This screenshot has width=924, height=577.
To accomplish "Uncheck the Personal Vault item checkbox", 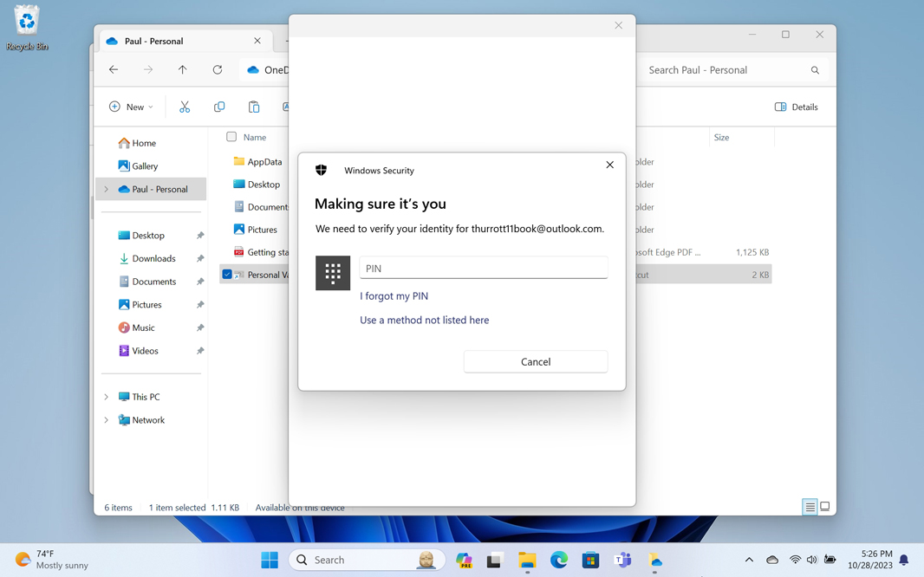I will [227, 275].
